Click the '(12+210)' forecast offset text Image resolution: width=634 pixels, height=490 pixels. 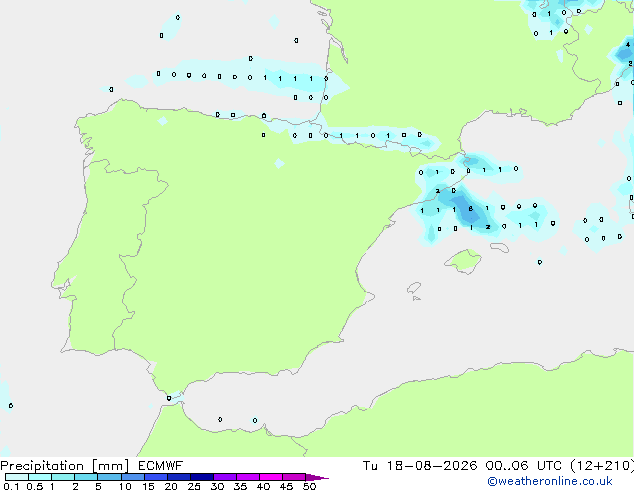(x=602, y=466)
